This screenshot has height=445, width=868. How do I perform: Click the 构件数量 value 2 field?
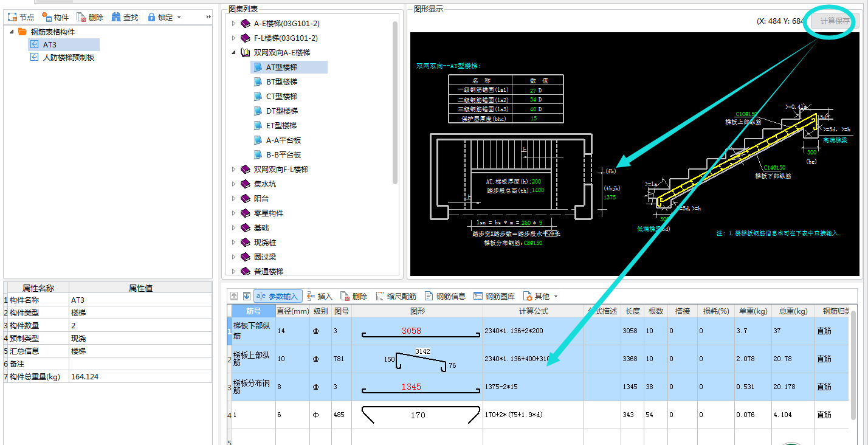(140, 325)
